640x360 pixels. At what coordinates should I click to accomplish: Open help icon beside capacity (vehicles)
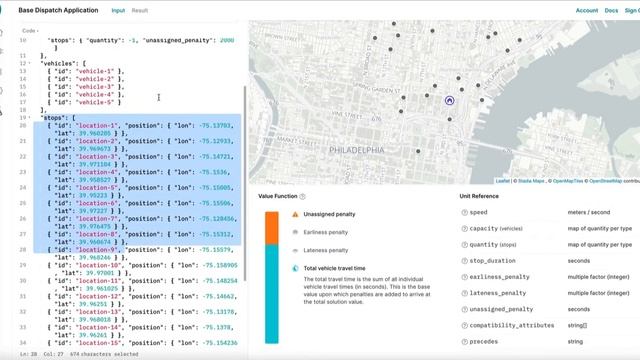click(464, 229)
